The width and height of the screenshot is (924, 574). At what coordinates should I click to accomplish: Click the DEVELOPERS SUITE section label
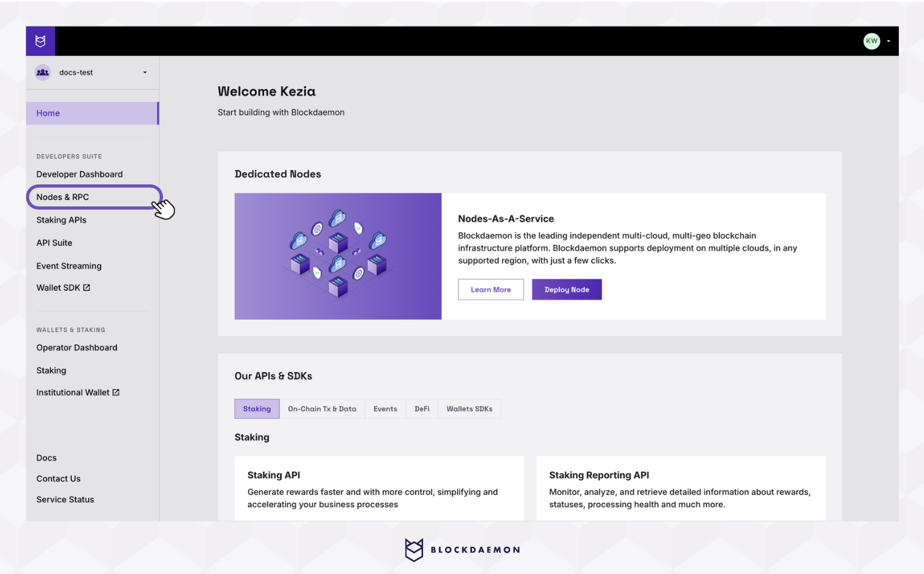tap(69, 156)
